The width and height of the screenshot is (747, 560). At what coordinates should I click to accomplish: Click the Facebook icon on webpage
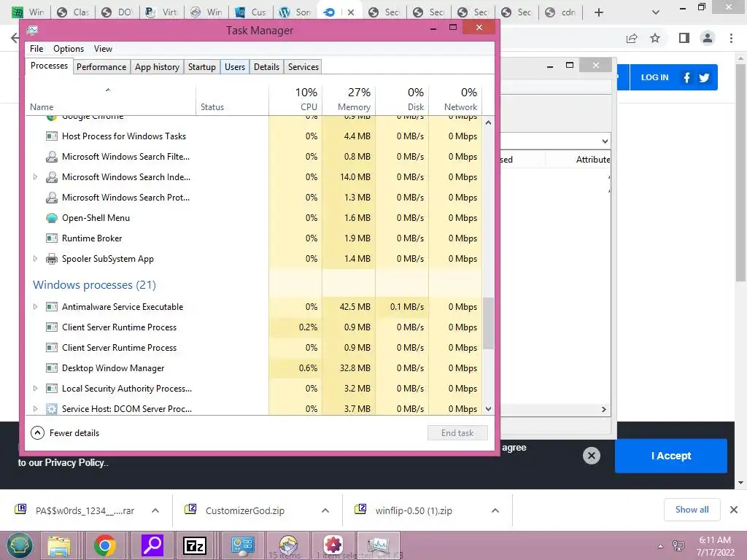[x=686, y=77]
